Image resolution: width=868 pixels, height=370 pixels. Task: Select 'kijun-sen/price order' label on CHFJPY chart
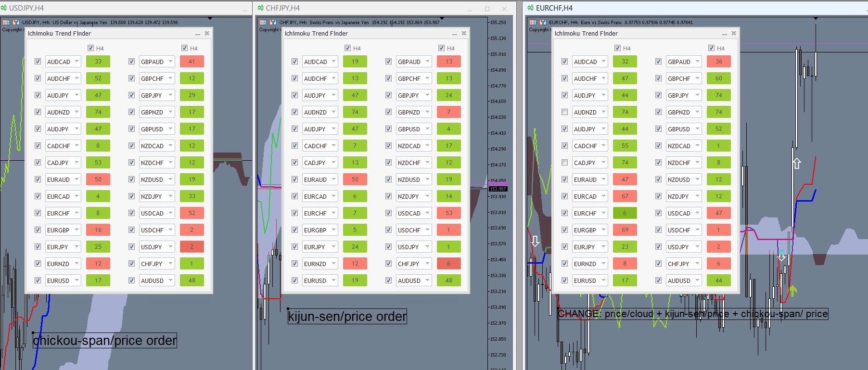(x=347, y=316)
